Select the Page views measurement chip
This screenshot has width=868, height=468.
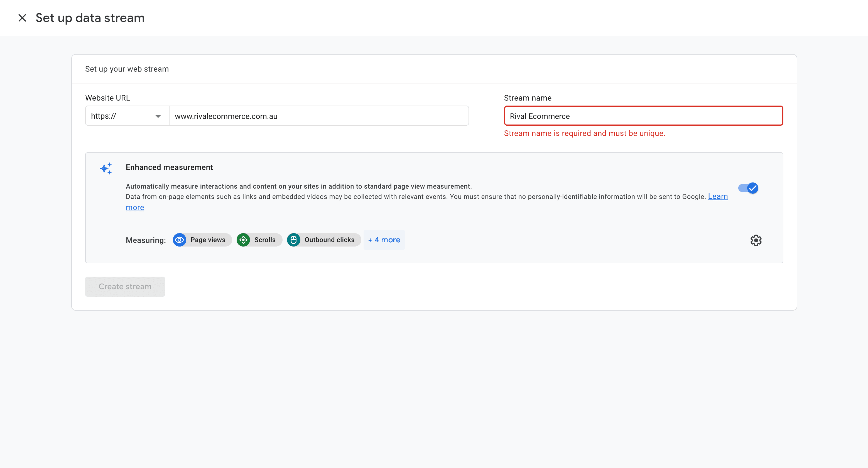[x=202, y=240]
